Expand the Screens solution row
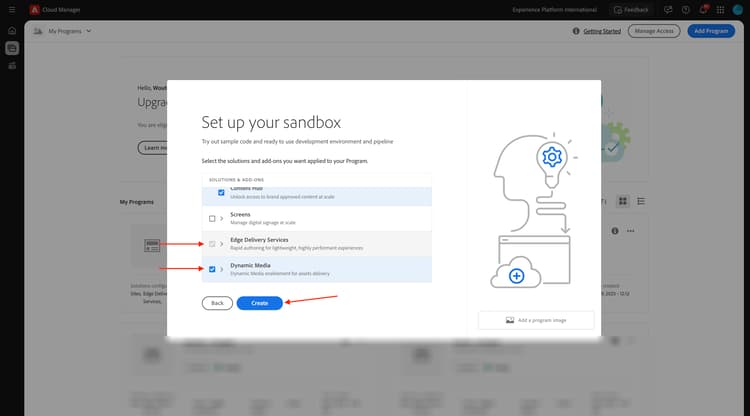This screenshot has width=750, height=416. pyautogui.click(x=221, y=219)
